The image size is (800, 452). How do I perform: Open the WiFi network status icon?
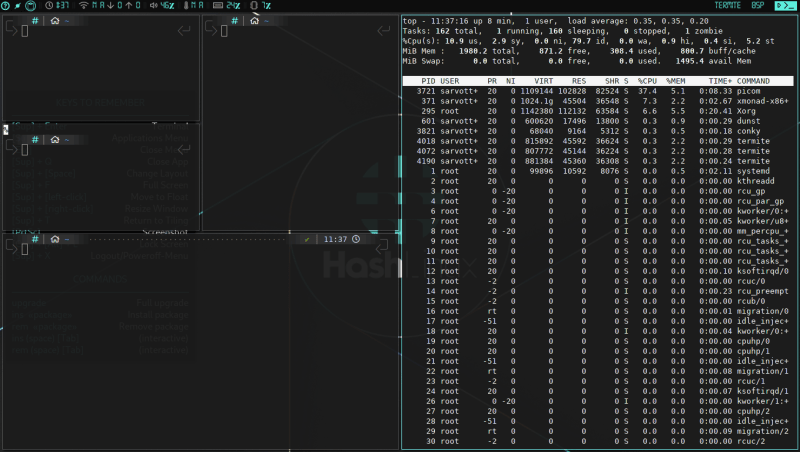[82, 6]
